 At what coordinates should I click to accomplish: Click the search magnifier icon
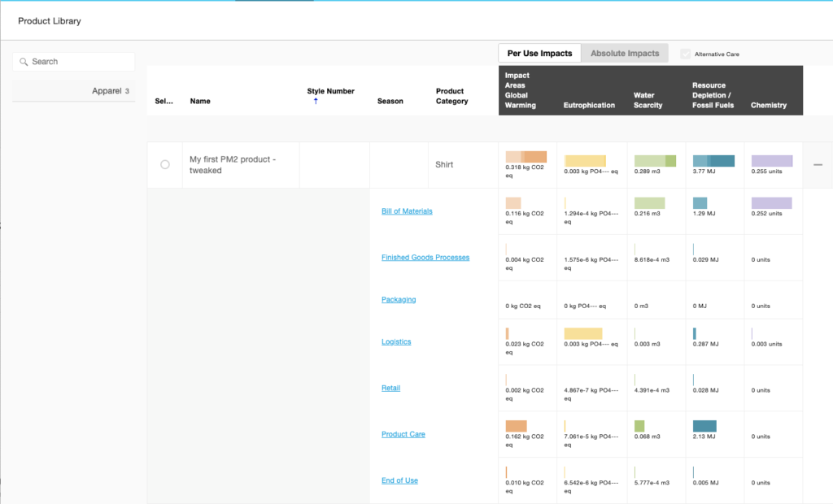(x=24, y=62)
